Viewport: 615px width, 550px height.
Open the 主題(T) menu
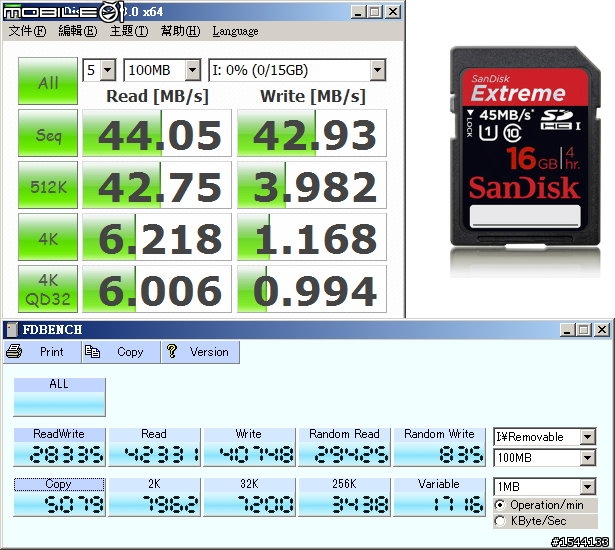click(x=129, y=31)
